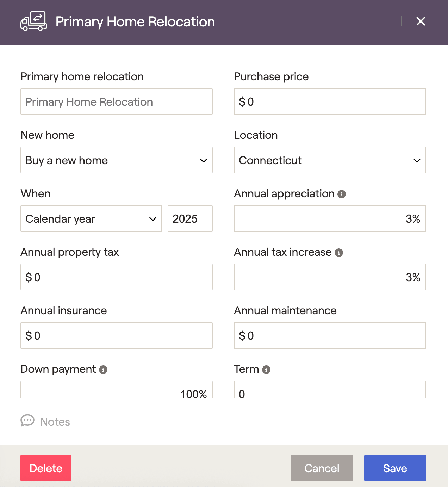Focus the Purchase price input field
Viewport: 448px width, 487px height.
coord(330,102)
